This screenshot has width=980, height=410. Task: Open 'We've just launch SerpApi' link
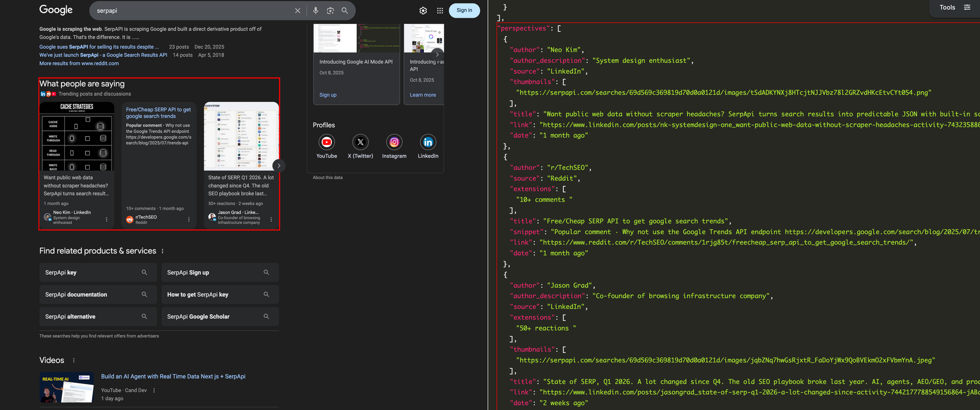click(103, 55)
